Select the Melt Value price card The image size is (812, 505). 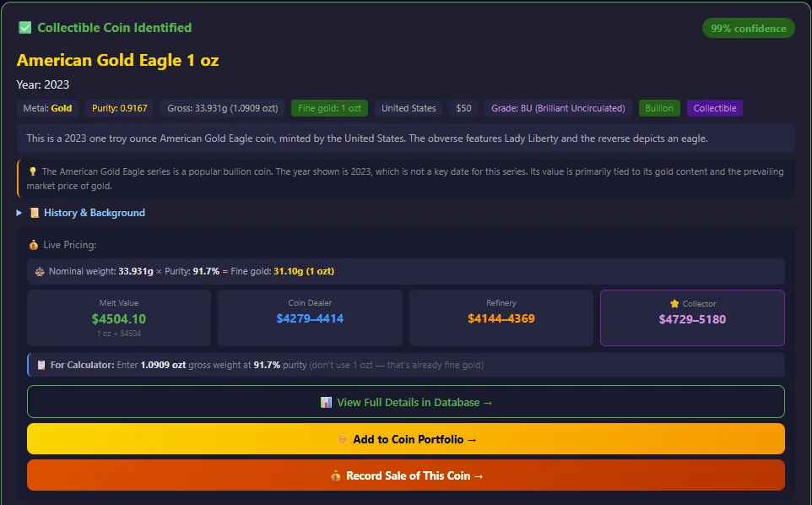(119, 318)
